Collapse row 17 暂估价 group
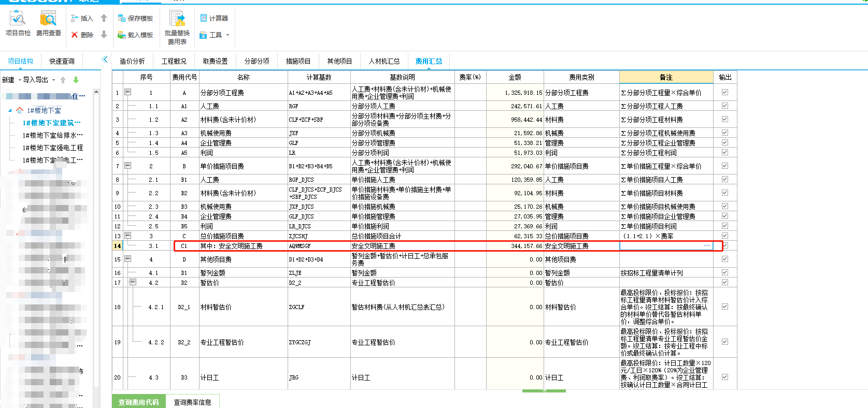Viewport: 868px width, 408px height. tap(133, 282)
